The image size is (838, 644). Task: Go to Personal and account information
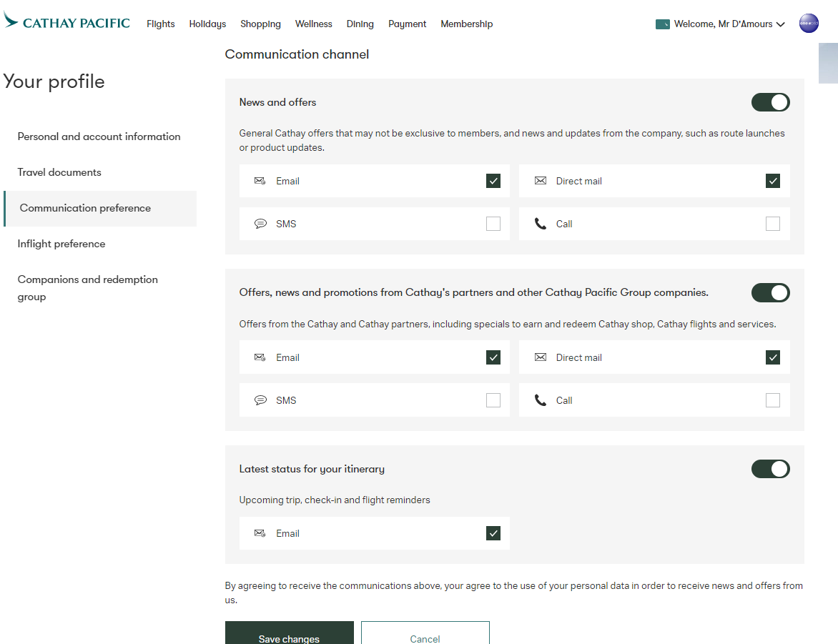(x=99, y=137)
